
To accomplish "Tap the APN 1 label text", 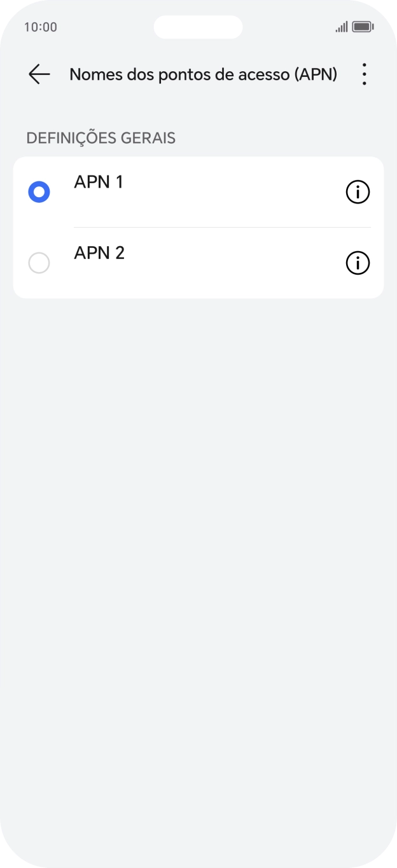I will [x=99, y=182].
